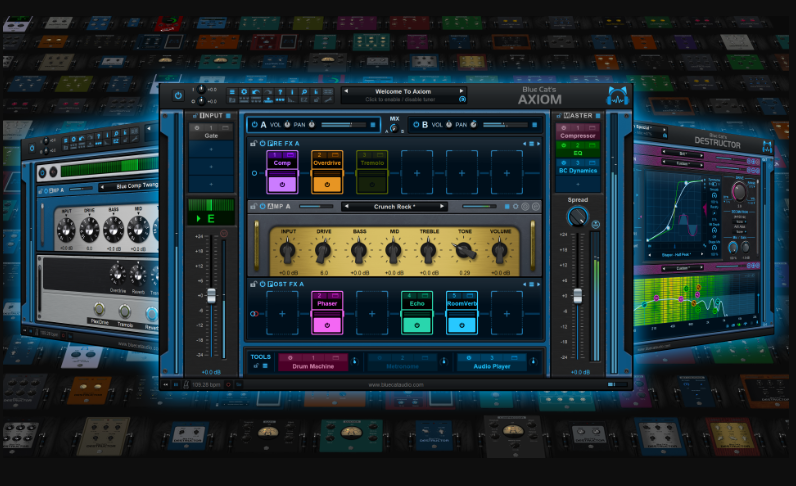Screen dimensions: 796x486
Task: Add effect in fourth PRE FX slot
Action: pyautogui.click(x=417, y=173)
